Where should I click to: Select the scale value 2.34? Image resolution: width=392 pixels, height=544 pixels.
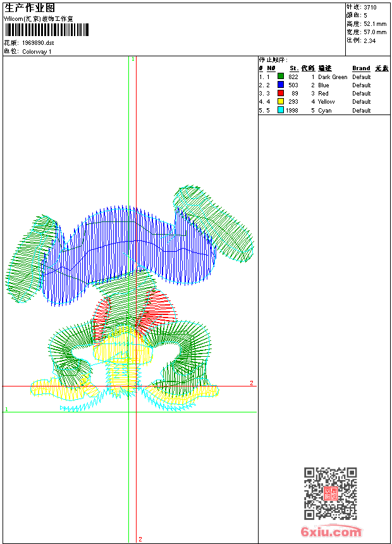coord(370,40)
